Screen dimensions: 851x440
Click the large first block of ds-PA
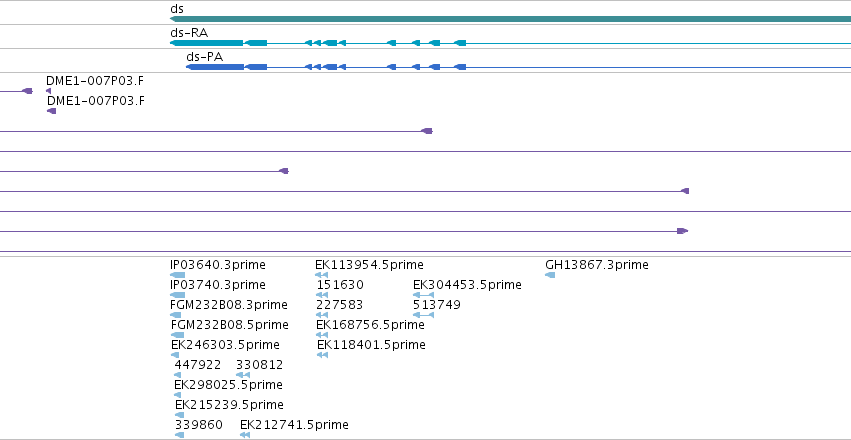point(215,67)
